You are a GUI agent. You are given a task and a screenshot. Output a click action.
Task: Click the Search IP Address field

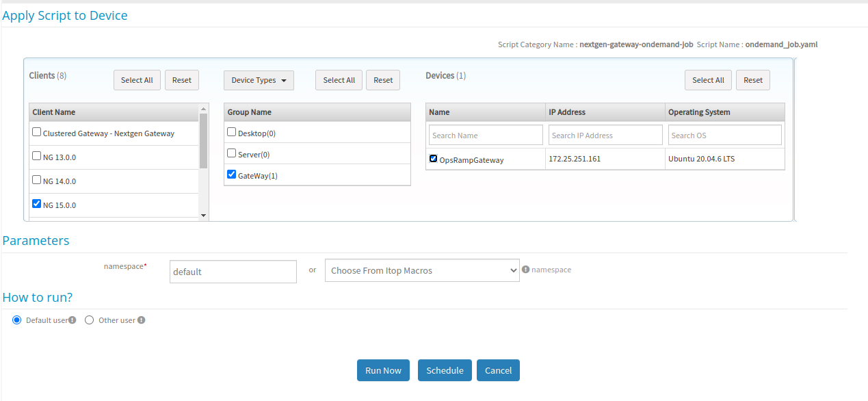click(x=605, y=134)
